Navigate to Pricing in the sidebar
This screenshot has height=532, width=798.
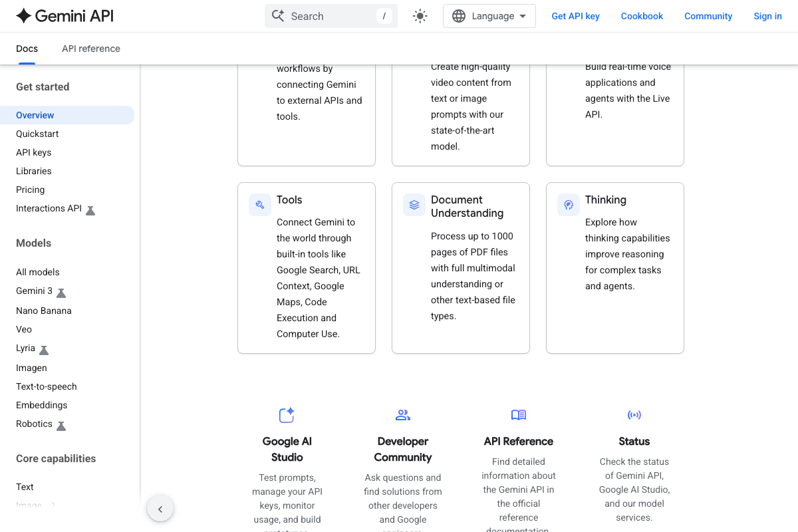tap(30, 190)
